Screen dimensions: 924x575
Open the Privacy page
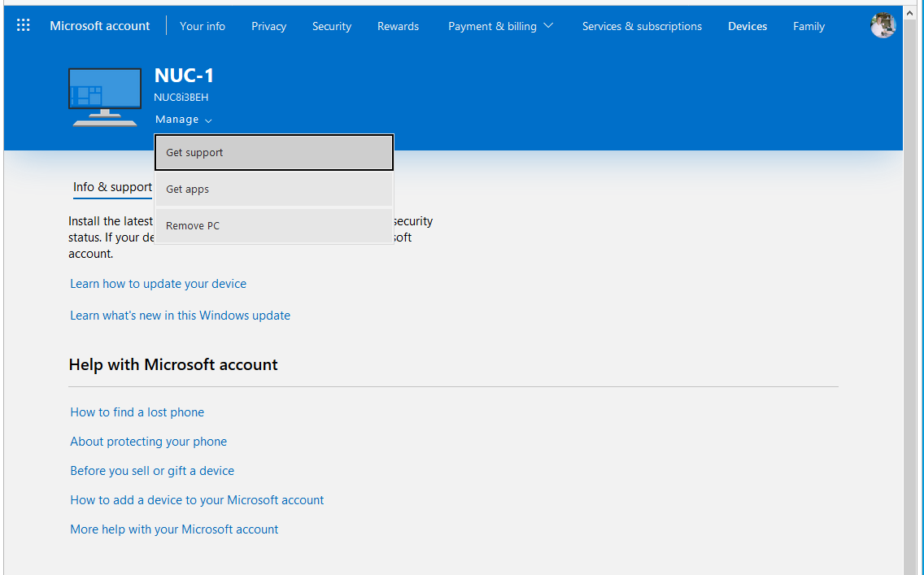[x=268, y=27]
